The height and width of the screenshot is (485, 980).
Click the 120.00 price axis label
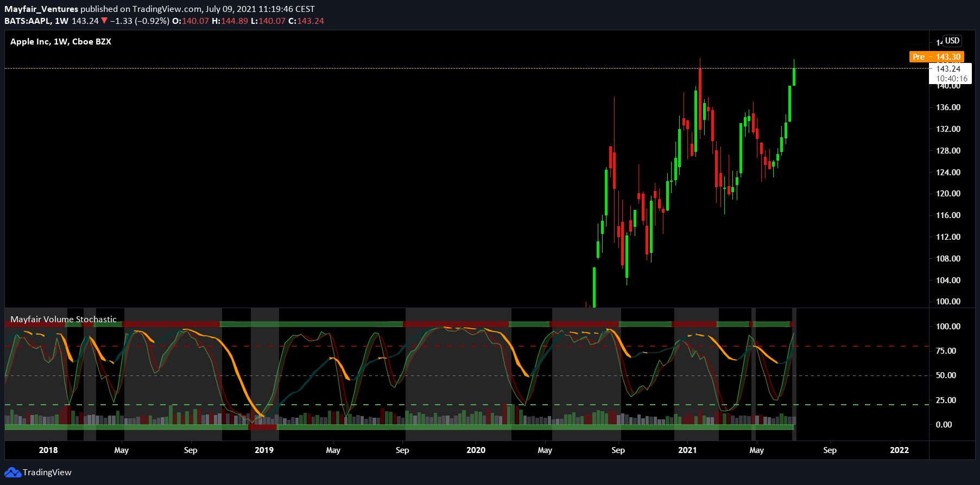pos(948,194)
